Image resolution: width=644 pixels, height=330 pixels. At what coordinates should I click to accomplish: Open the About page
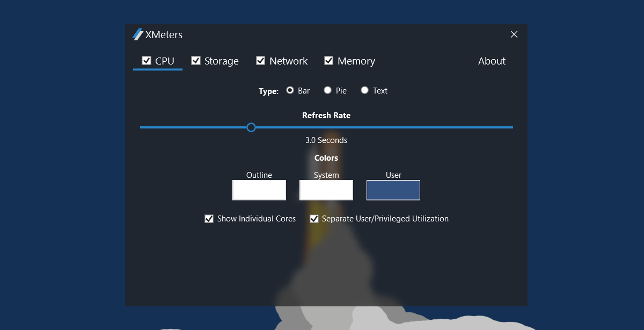coord(492,61)
